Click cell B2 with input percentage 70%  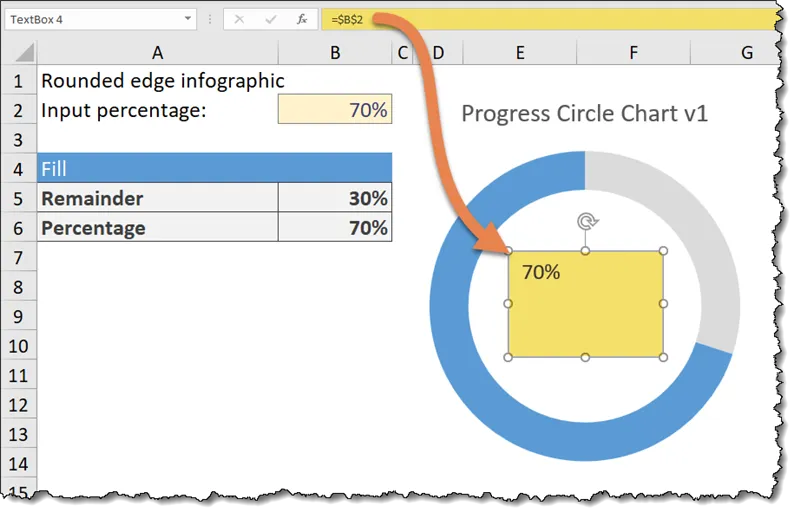coord(335,110)
